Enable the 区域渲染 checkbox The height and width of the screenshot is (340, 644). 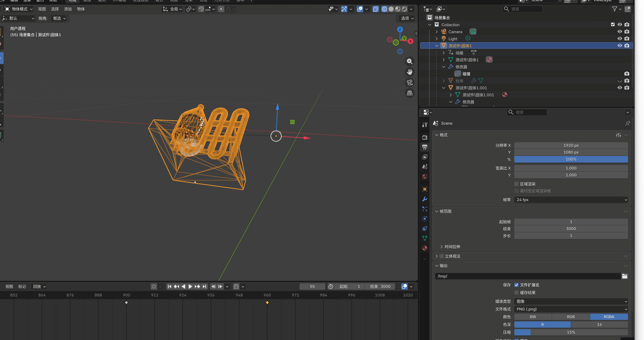pos(516,184)
